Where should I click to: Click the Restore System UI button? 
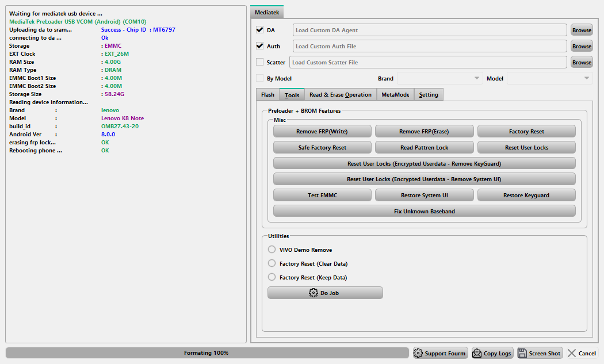(424, 196)
